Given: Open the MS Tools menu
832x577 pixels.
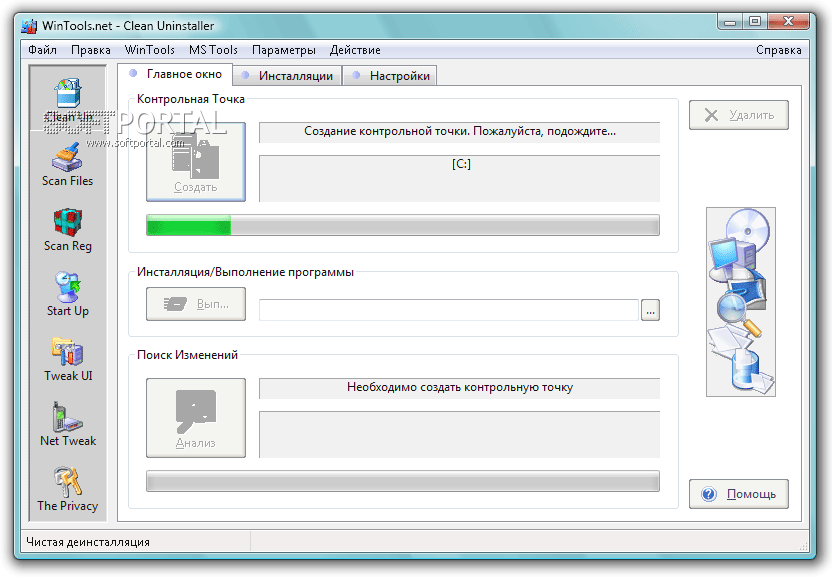Looking at the screenshot, I should [x=213, y=50].
